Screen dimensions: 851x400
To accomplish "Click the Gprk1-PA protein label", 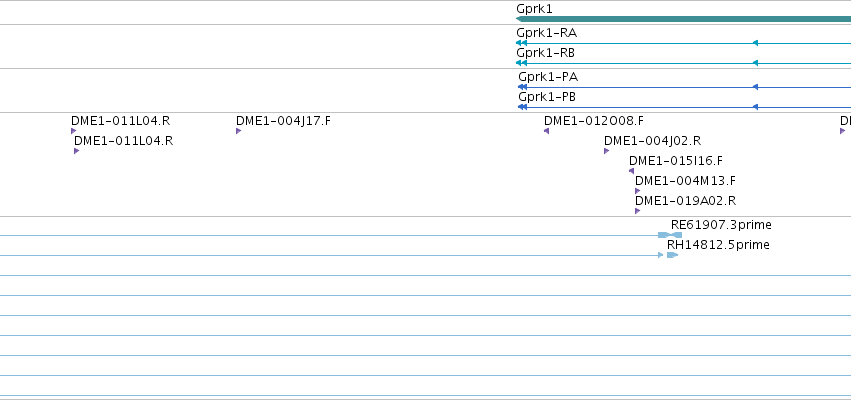I will click(548, 77).
